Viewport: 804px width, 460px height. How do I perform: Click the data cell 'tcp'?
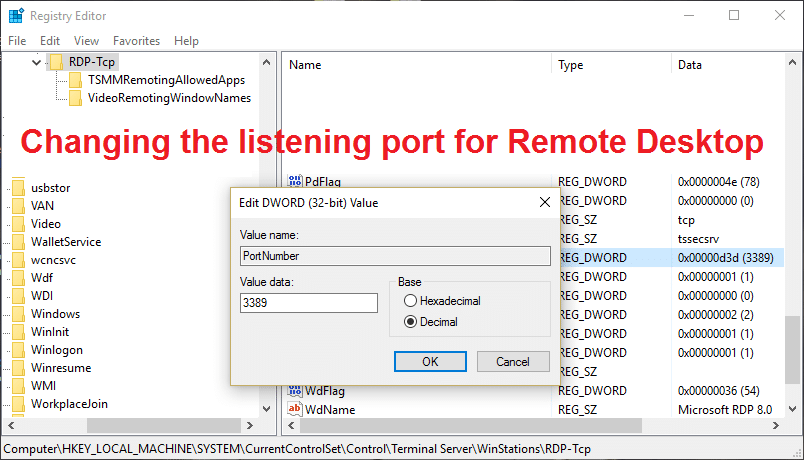686,220
